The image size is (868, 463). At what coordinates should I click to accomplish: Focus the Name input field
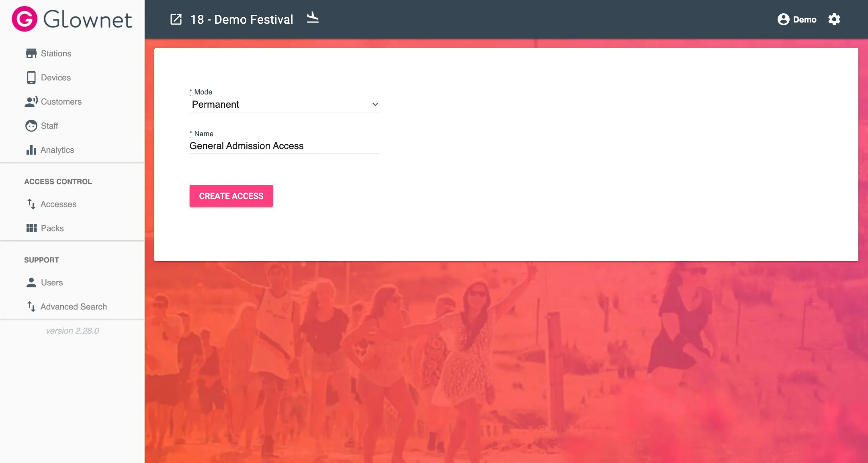pos(285,146)
